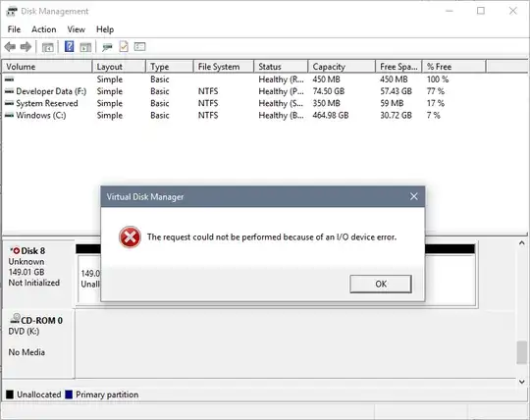This screenshot has width=530, height=420.
Task: Close the Virtual Disk Manager dialog
Action: [x=414, y=196]
